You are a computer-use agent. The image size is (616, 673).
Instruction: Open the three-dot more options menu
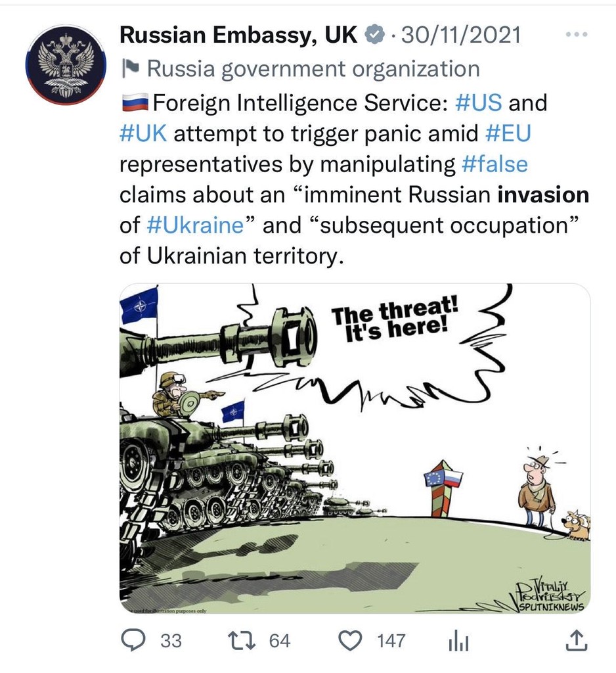pyautogui.click(x=576, y=34)
